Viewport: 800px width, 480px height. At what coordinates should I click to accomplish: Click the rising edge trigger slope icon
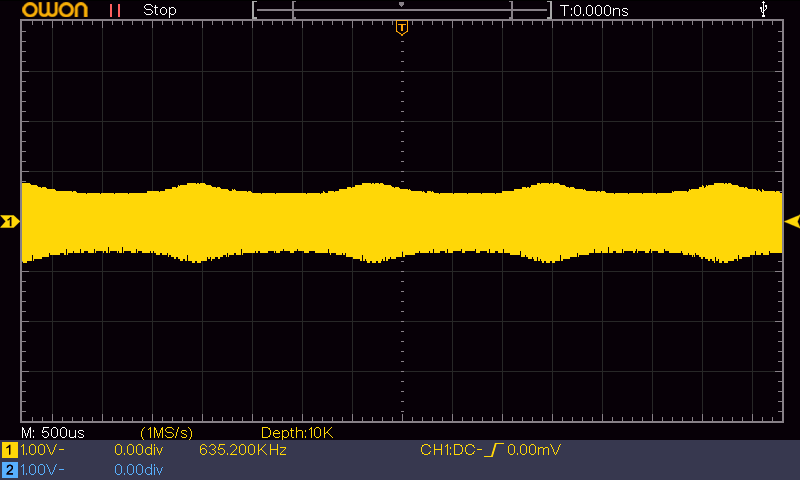point(491,451)
